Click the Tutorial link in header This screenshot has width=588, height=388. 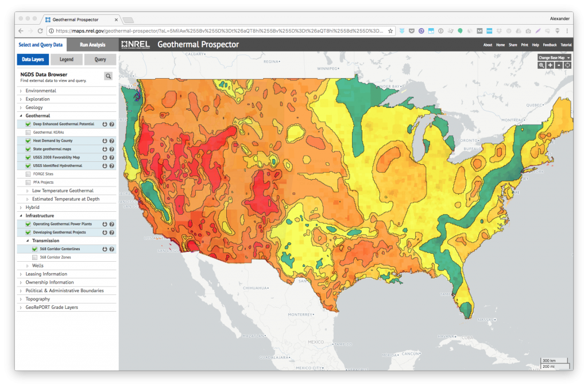(x=566, y=45)
